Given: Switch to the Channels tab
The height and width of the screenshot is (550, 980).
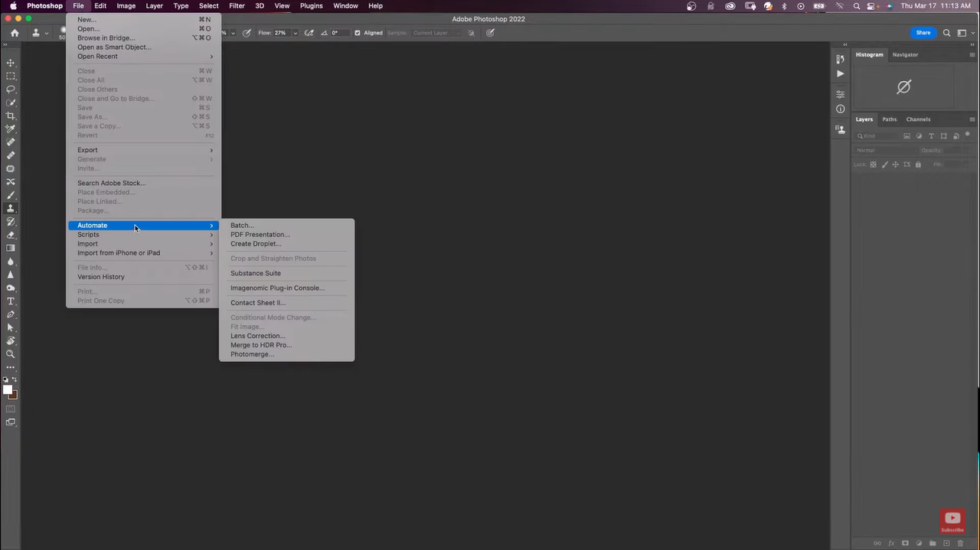Looking at the screenshot, I should tap(918, 119).
